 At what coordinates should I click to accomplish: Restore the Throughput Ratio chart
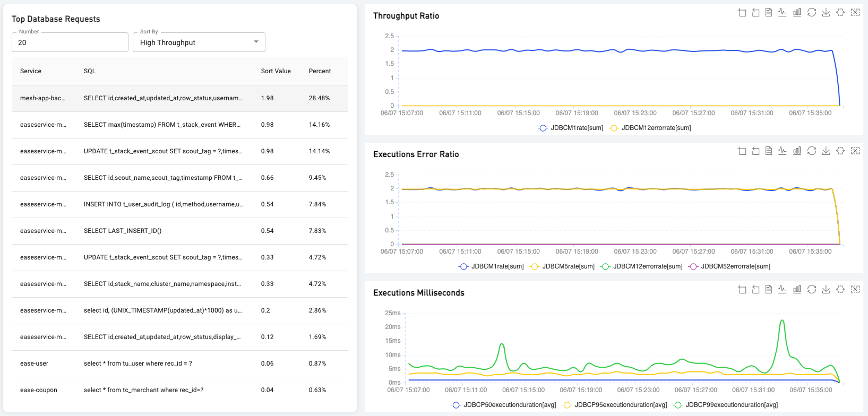coord(812,12)
